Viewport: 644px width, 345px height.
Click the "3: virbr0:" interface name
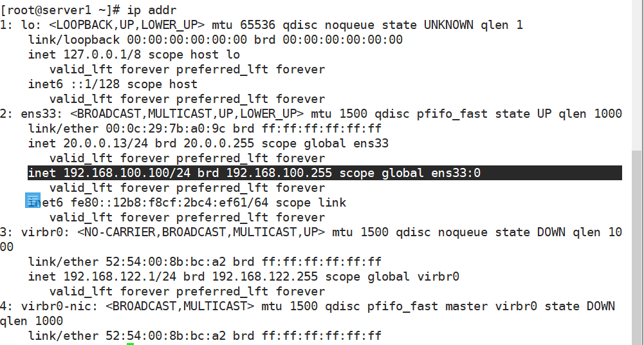35,232
